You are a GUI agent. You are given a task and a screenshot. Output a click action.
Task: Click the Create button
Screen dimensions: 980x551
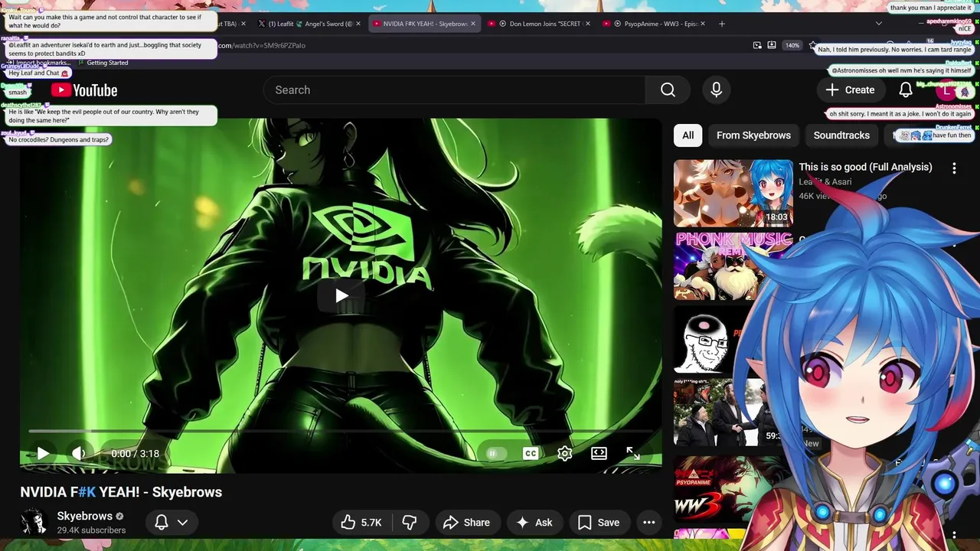tap(850, 90)
